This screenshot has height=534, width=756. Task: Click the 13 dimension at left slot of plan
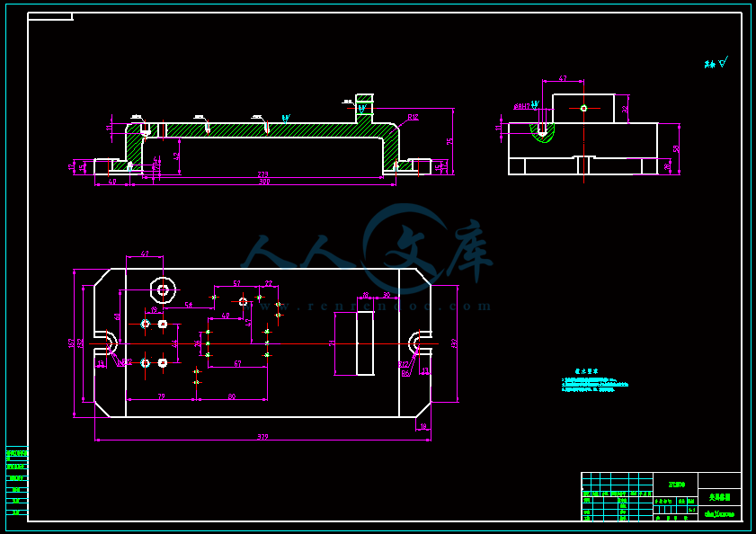tap(101, 364)
